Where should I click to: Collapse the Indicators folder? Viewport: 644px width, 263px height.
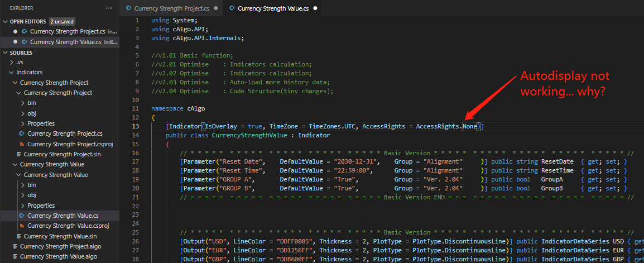pyautogui.click(x=12, y=73)
